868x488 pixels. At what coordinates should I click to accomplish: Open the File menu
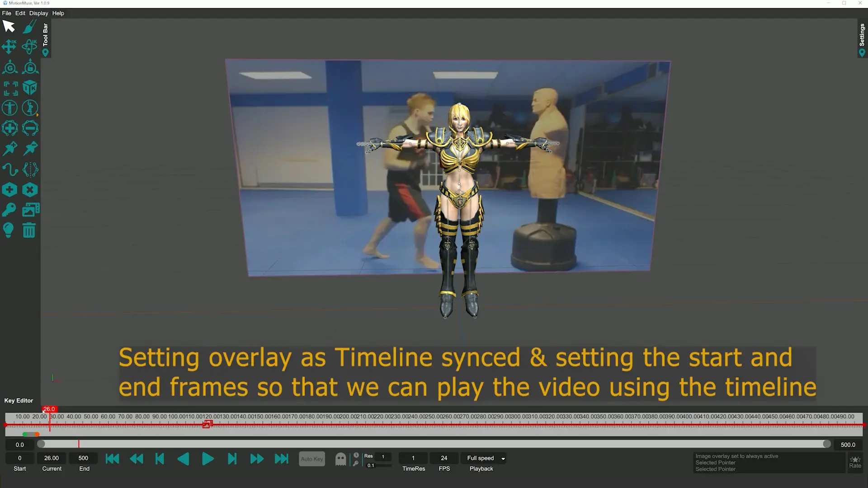(x=6, y=13)
